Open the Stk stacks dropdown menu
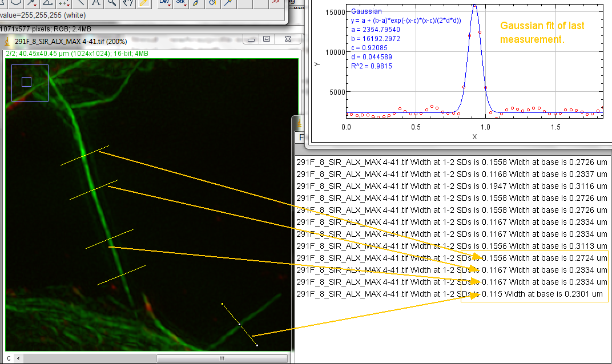The image size is (612, 364). (x=181, y=3)
